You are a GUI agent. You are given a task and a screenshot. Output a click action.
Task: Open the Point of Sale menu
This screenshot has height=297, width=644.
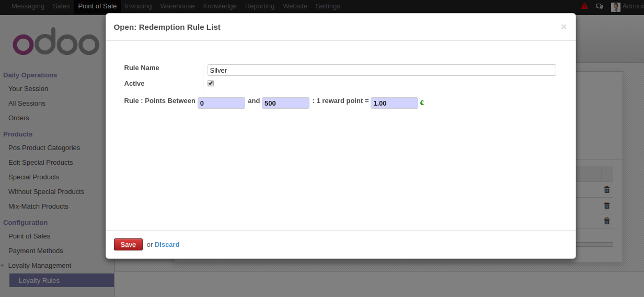(97, 6)
